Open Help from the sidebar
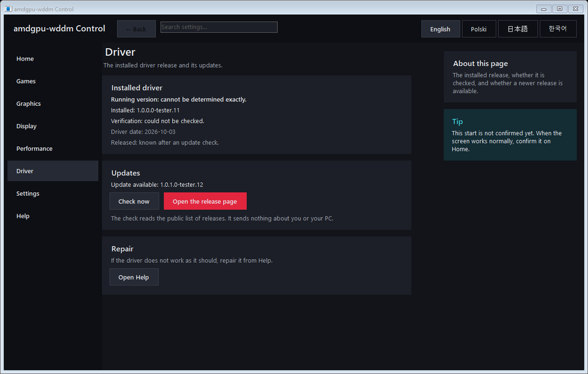 52,216
